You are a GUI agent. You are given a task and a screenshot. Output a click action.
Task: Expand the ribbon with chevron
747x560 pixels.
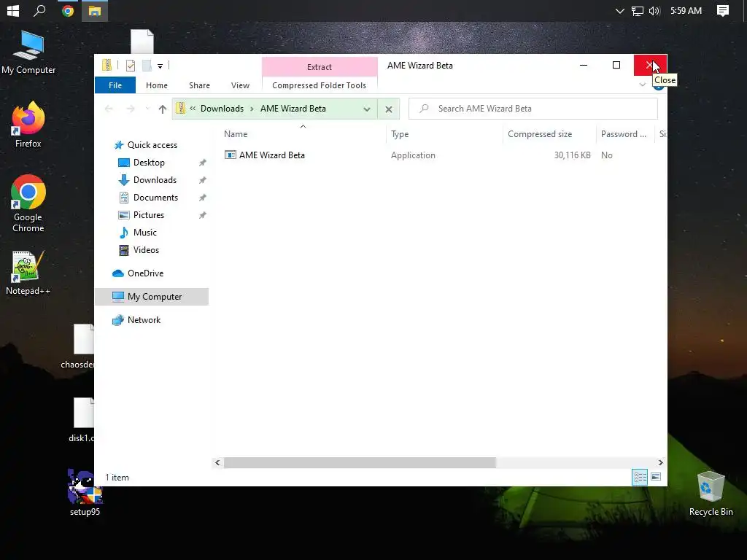[x=642, y=85]
